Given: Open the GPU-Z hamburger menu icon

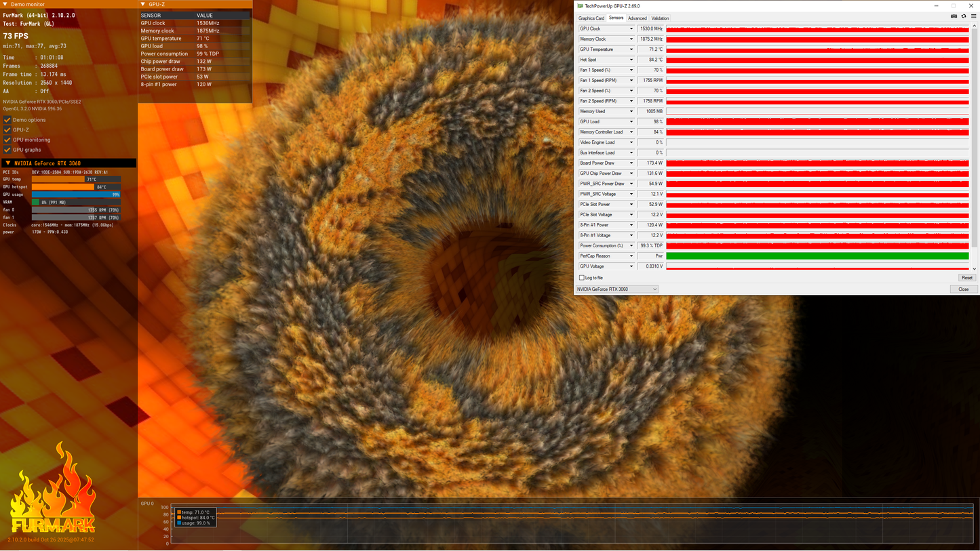Looking at the screenshot, I should tap(973, 16).
